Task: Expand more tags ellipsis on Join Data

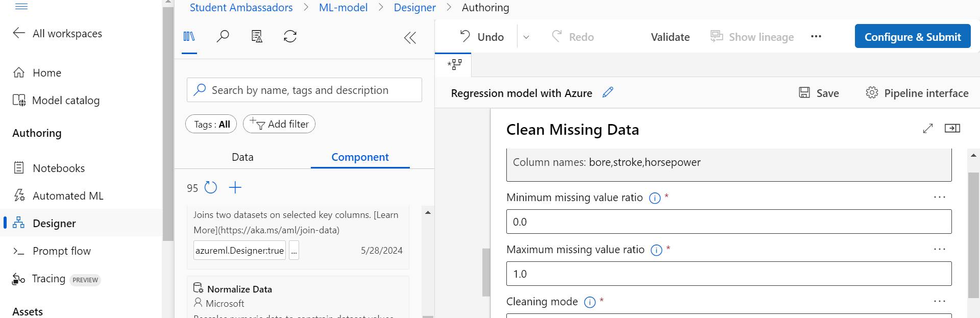Action: (x=294, y=251)
